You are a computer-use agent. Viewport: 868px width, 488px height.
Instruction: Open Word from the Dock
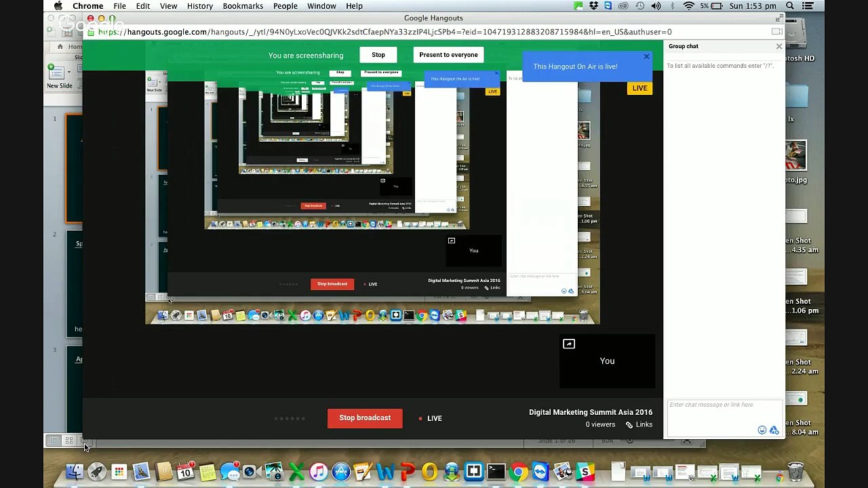(385, 472)
